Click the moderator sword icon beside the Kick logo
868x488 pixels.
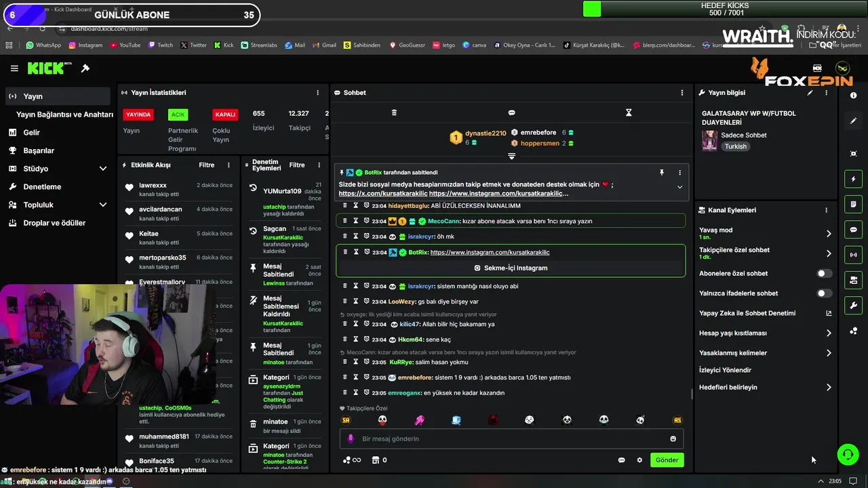pos(85,68)
